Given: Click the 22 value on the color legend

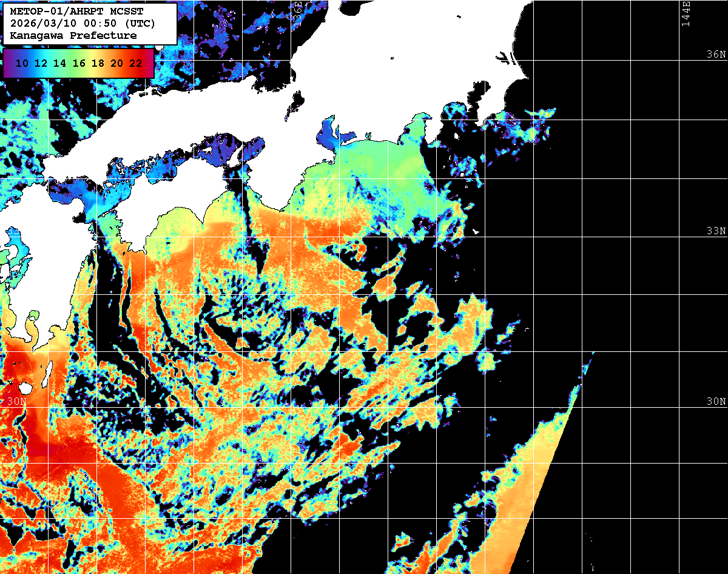Looking at the screenshot, I should 135,63.
